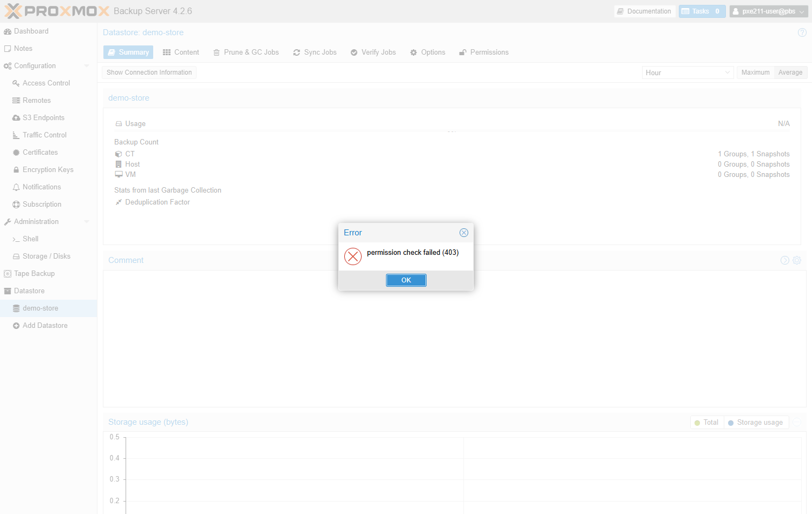
Task: Collapse the Administration section arrow
Action: click(87, 222)
